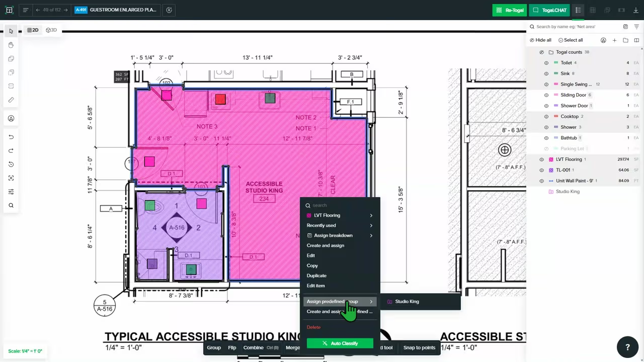Click the LVT Flooring pink color swatch
This screenshot has height=362, width=644.
click(551, 159)
